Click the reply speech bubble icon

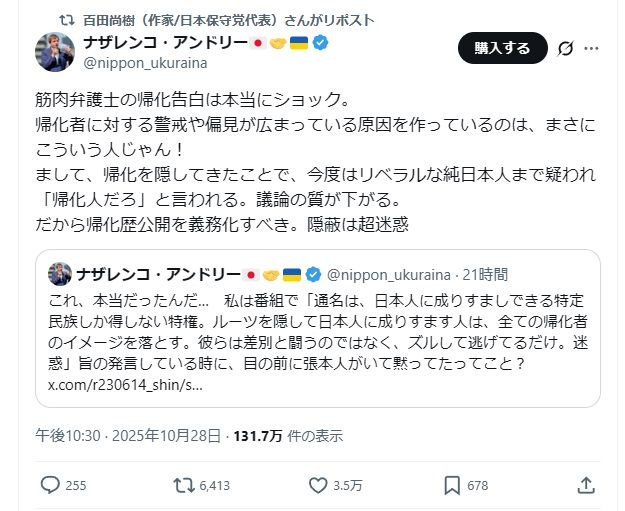point(51,485)
